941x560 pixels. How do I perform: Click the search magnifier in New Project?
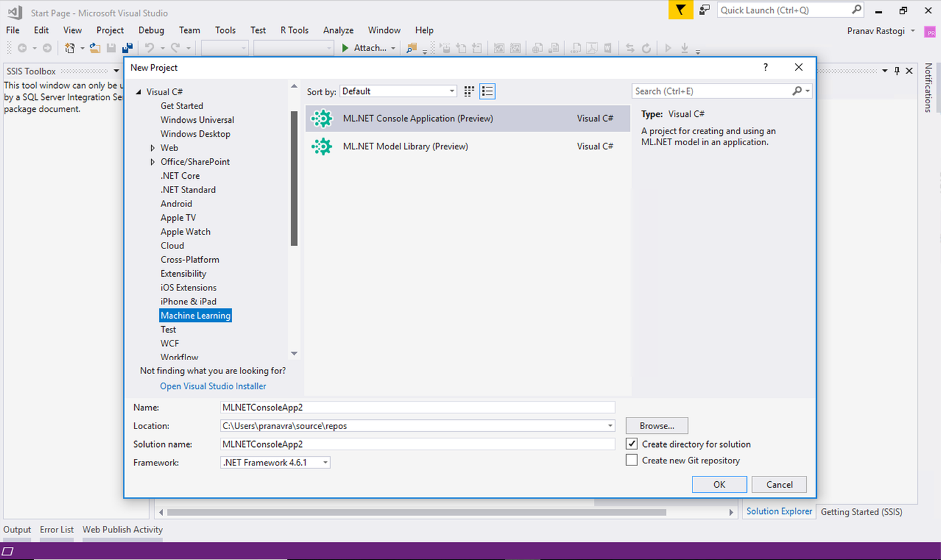click(x=797, y=91)
